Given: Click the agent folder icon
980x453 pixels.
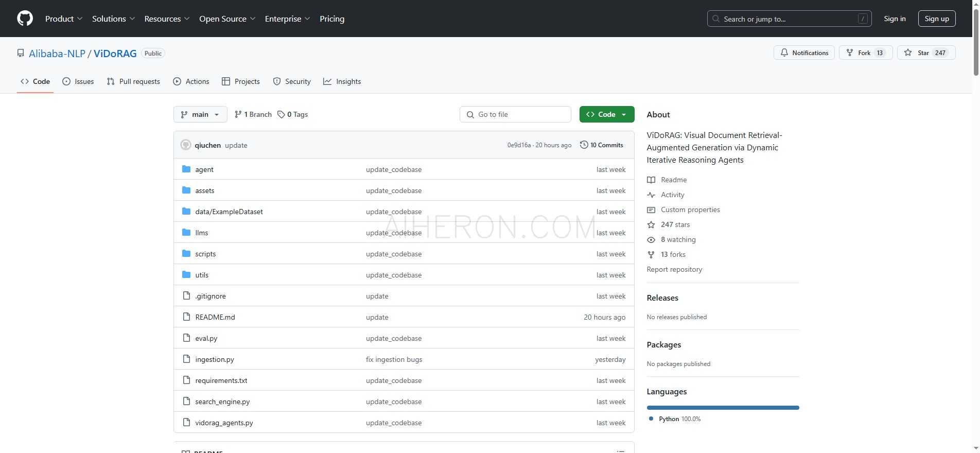Looking at the screenshot, I should pyautogui.click(x=186, y=169).
